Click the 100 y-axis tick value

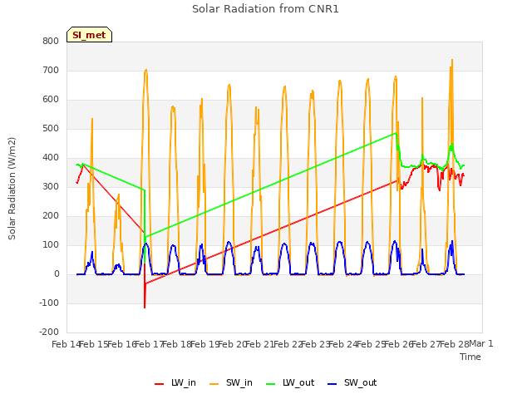(x=51, y=245)
